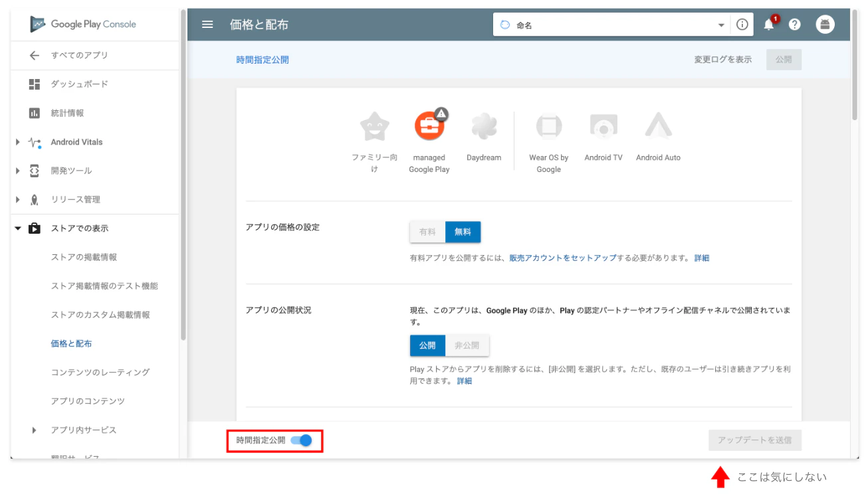
Task: Expand the リリース管理 section
Action: pos(19,199)
